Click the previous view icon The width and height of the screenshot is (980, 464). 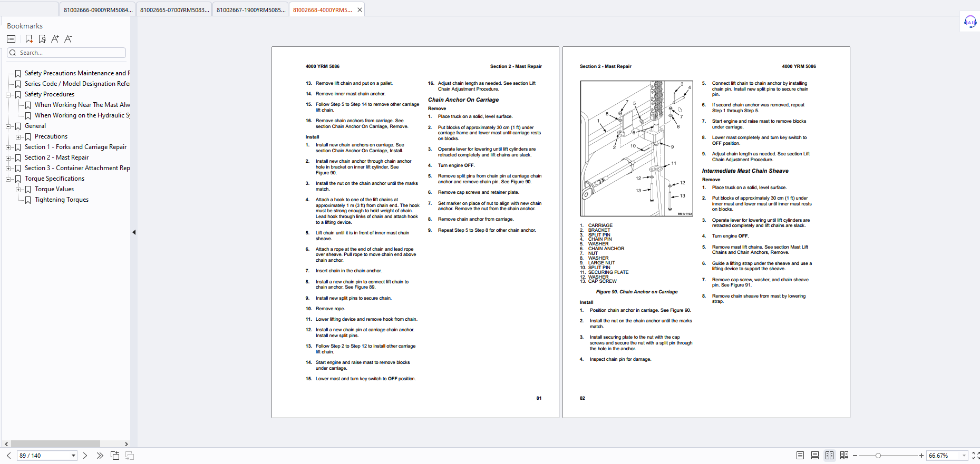115,456
